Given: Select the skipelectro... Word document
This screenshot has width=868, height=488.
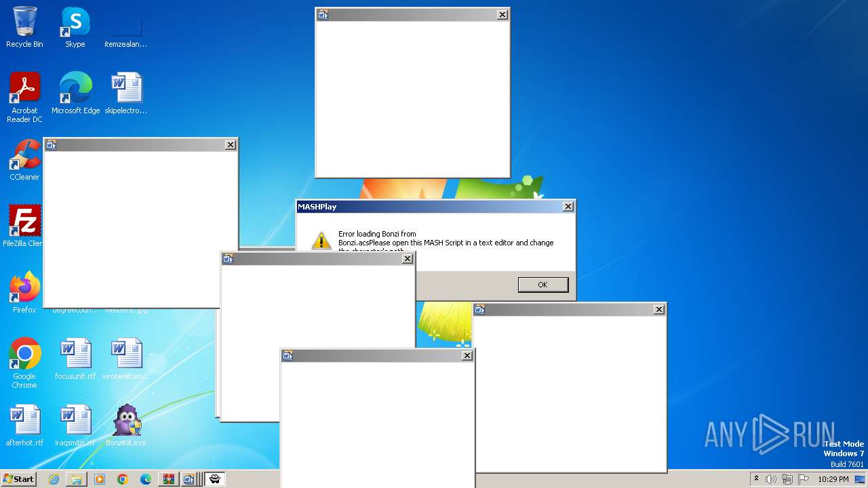Looking at the screenshot, I should (126, 94).
